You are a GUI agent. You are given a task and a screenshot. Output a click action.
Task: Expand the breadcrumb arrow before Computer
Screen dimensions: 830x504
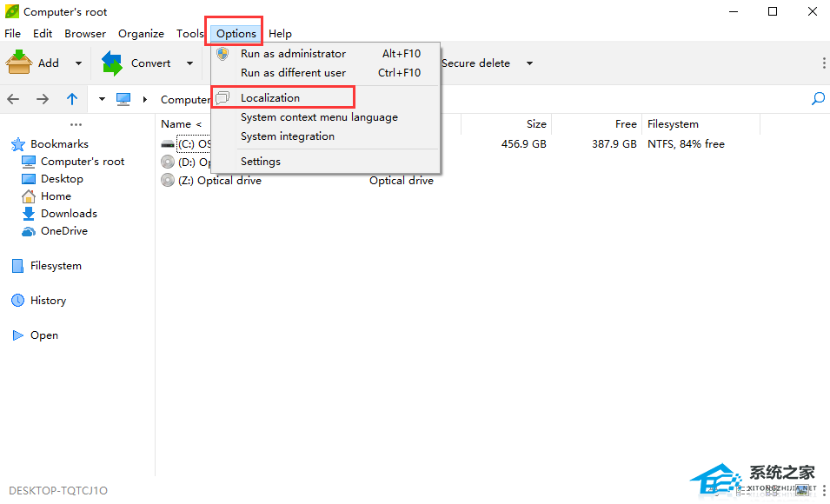tap(144, 99)
